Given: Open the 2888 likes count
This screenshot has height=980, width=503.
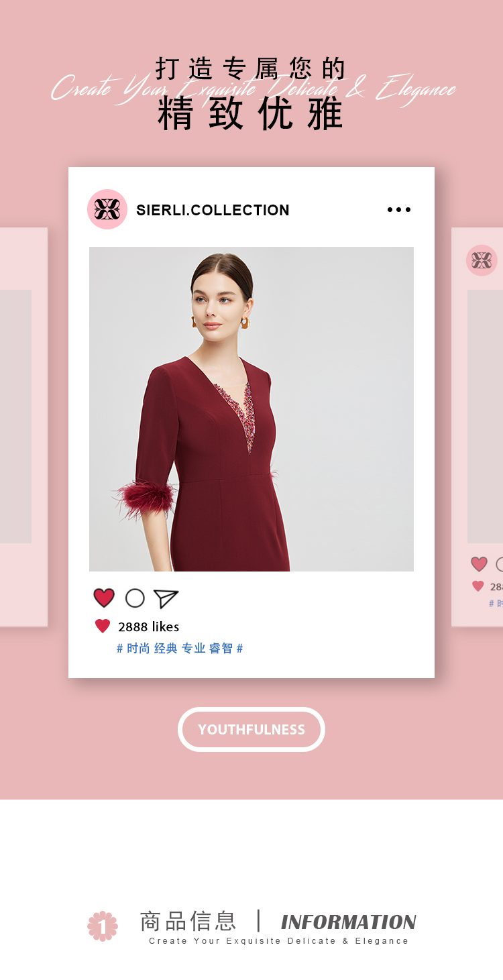Looking at the screenshot, I should tap(149, 627).
